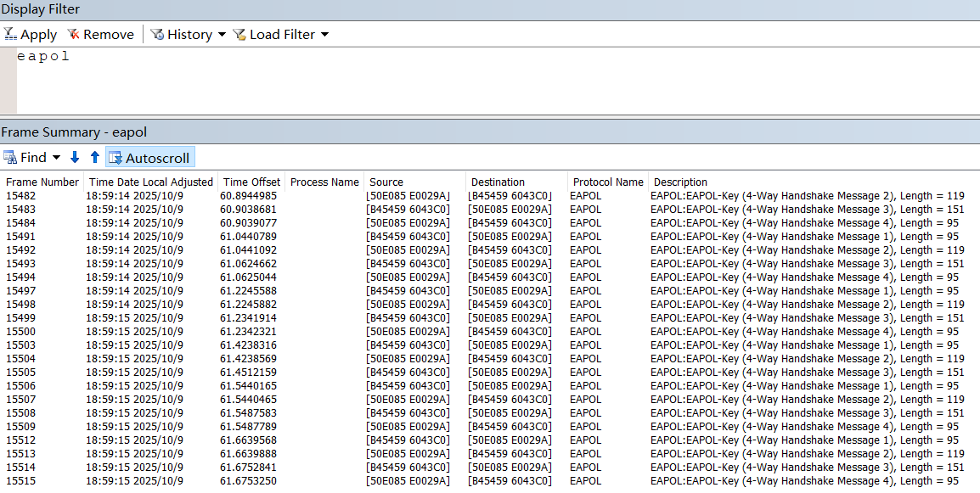Click the Description column header
Image resolution: width=980 pixels, height=493 pixels.
pyautogui.click(x=680, y=182)
